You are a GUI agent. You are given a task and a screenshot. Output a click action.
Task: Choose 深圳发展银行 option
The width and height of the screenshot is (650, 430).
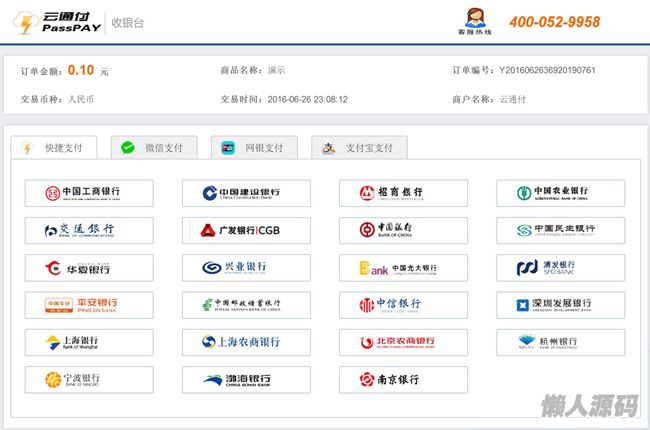coord(560,305)
